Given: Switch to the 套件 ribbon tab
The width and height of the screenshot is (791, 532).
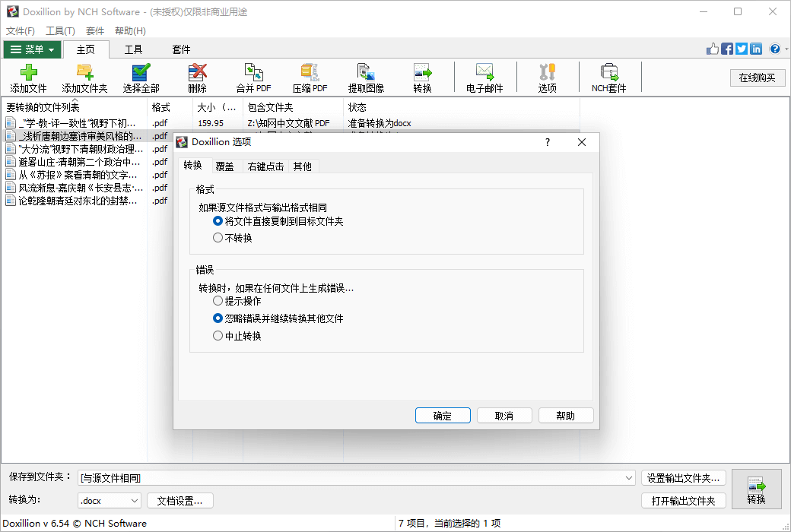Looking at the screenshot, I should click(181, 49).
